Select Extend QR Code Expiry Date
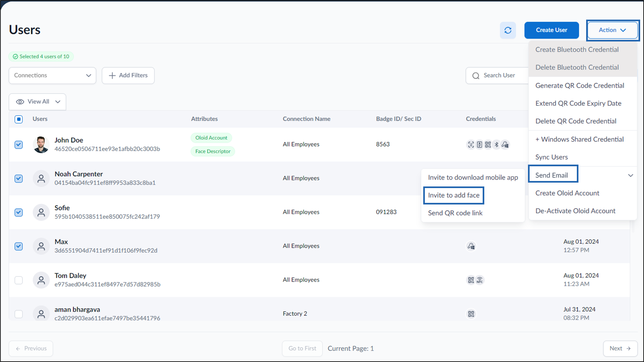This screenshot has width=644, height=362. click(x=578, y=103)
